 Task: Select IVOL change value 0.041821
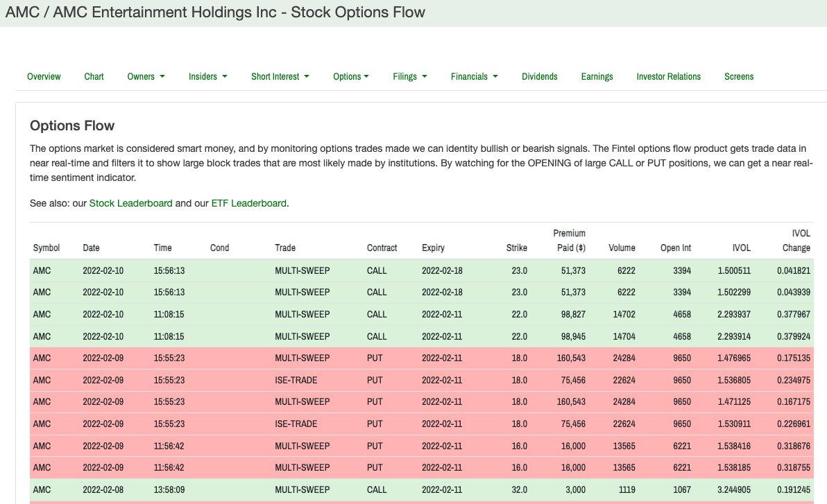point(793,270)
